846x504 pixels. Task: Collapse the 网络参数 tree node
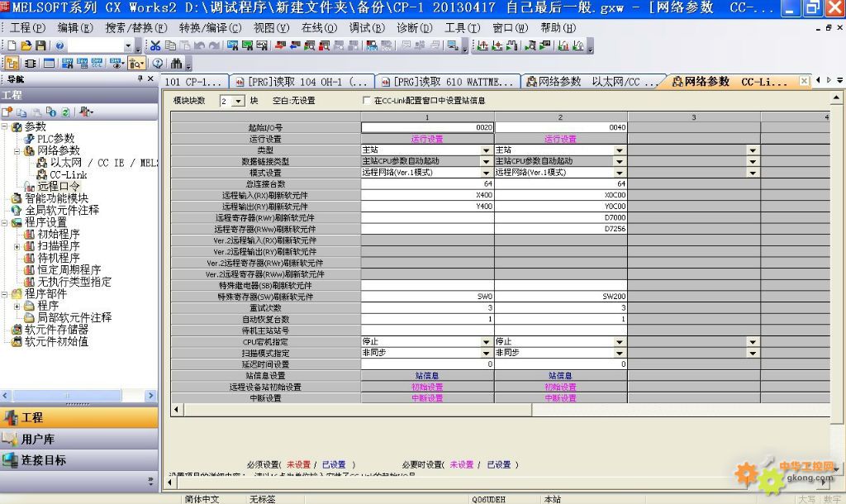coord(17,150)
